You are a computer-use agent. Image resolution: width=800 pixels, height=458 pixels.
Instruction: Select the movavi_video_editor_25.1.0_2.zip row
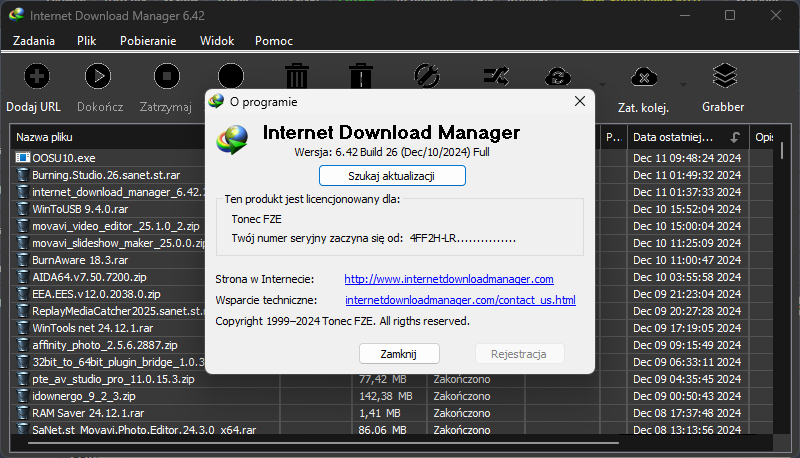(x=108, y=226)
